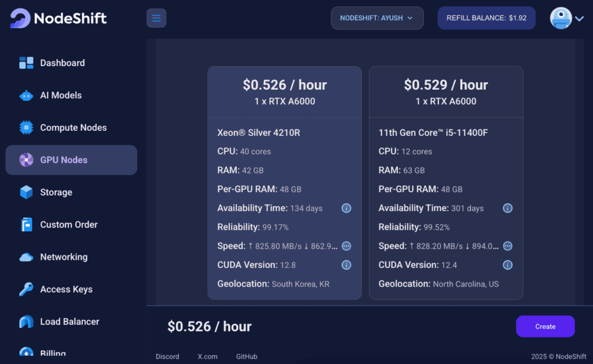
Task: Click Geolocation South Korea, KR text
Action: tap(273, 284)
